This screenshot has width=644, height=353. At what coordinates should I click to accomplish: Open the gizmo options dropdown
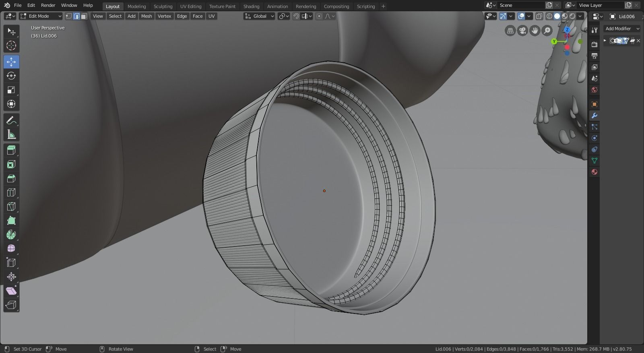(511, 16)
